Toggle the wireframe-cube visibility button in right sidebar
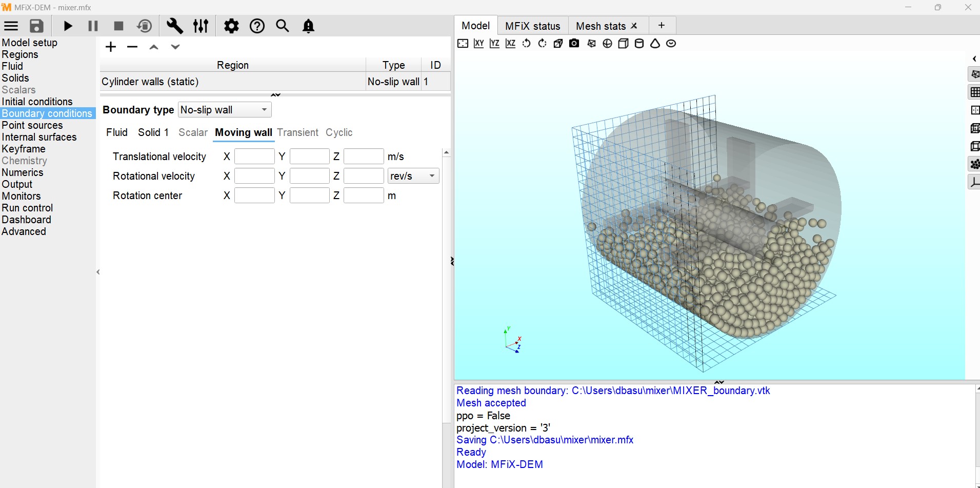 [974, 146]
